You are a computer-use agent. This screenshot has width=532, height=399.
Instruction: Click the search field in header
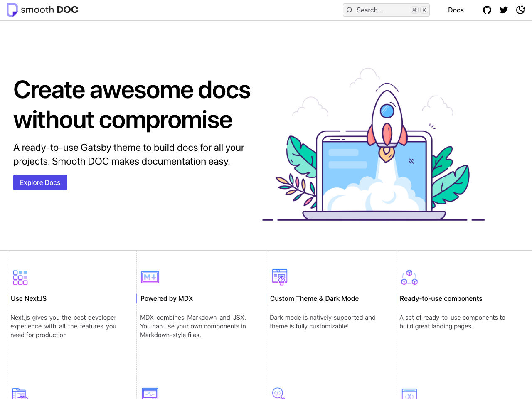pos(386,10)
